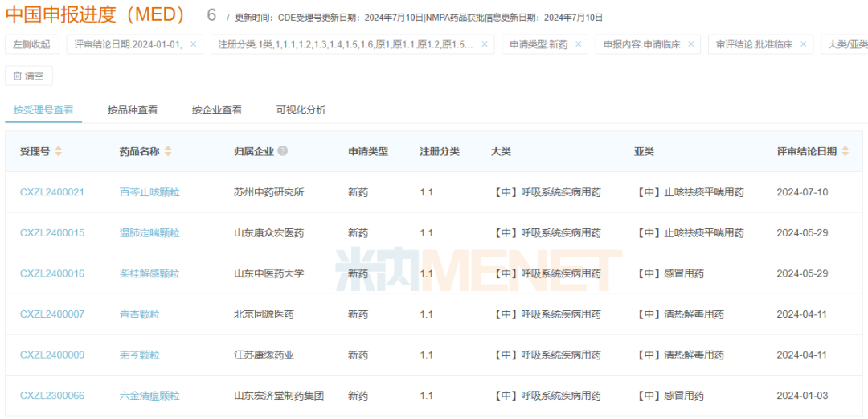Image resolution: width=868 pixels, height=419 pixels.
Task: Select company cell 北京同源医药
Action: pos(264,314)
